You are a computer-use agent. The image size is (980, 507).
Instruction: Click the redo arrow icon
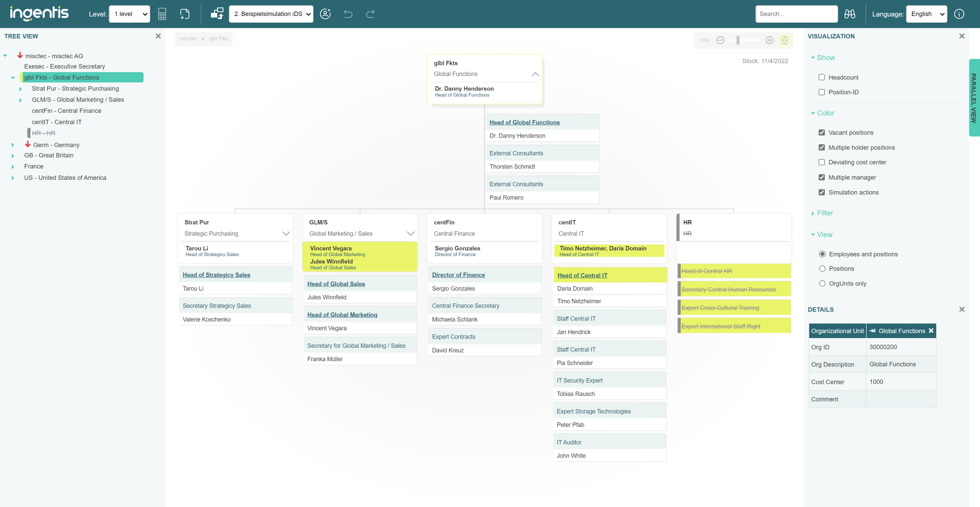tap(370, 14)
